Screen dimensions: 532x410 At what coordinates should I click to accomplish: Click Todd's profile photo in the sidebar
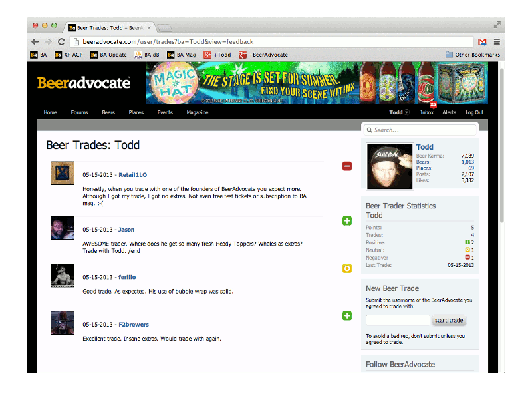tap(390, 166)
